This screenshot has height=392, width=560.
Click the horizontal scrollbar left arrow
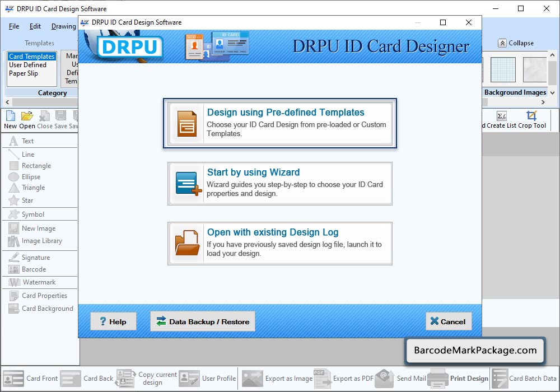(7, 102)
